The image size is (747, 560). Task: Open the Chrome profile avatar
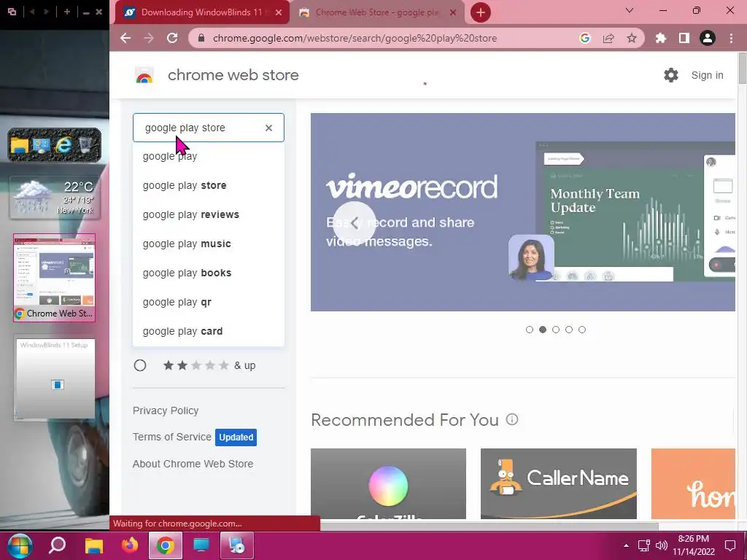click(x=708, y=38)
